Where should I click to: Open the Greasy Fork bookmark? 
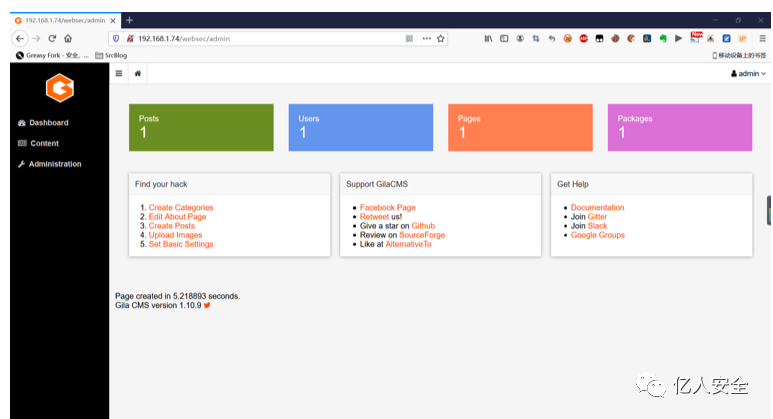52,55
